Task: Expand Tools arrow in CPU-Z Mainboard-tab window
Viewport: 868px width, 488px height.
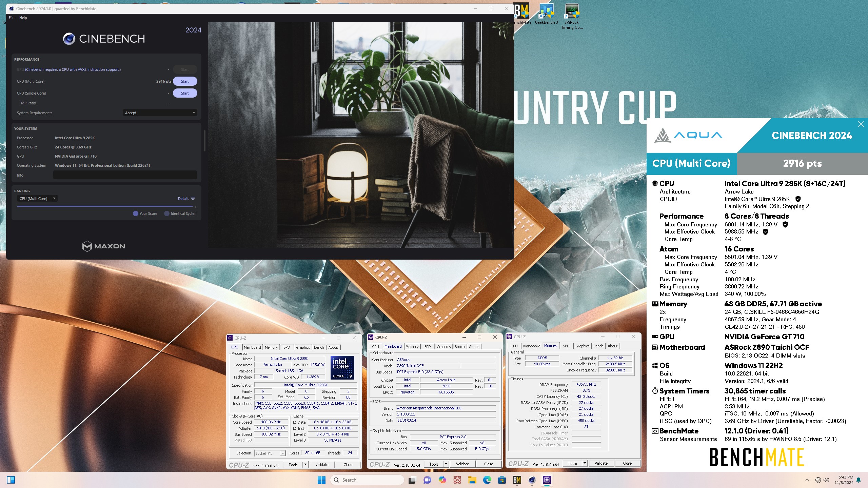Action: [446, 464]
